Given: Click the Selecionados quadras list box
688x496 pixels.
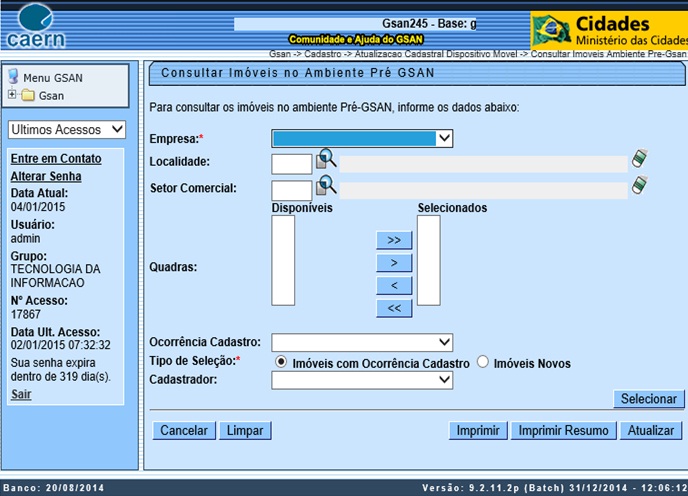Looking at the screenshot, I should [429, 260].
